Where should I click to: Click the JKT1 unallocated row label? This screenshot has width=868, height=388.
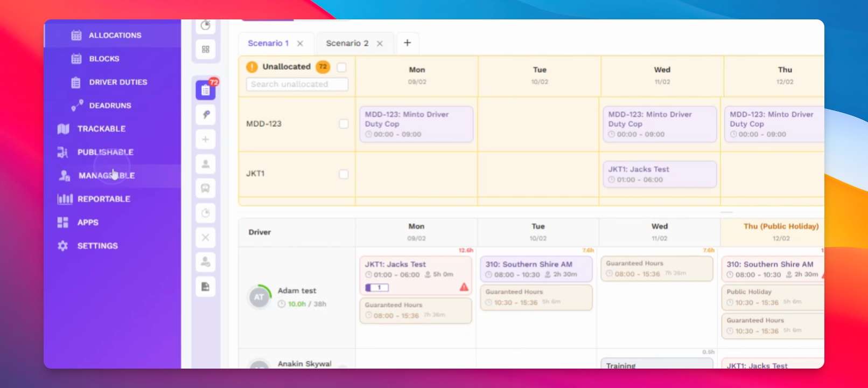[255, 174]
